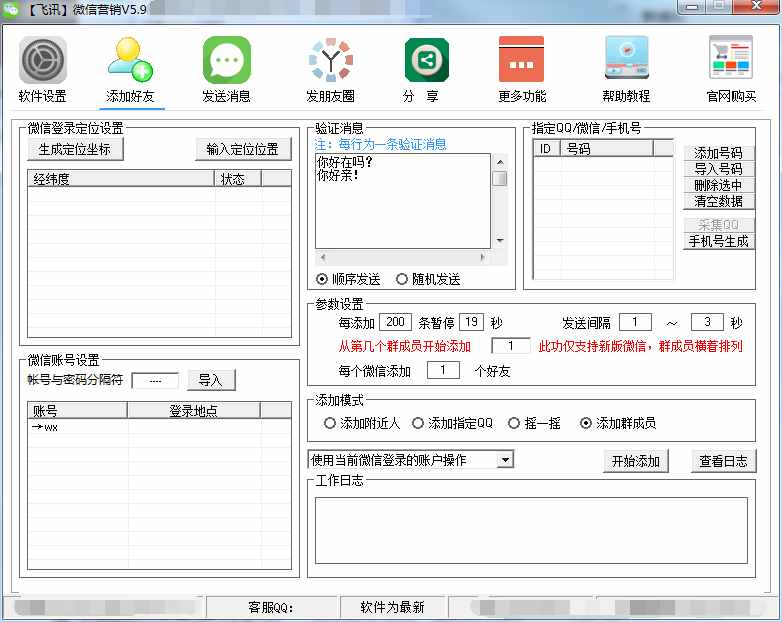Click the pause seconds field showing 19
This screenshot has width=782, height=622.
point(471,322)
